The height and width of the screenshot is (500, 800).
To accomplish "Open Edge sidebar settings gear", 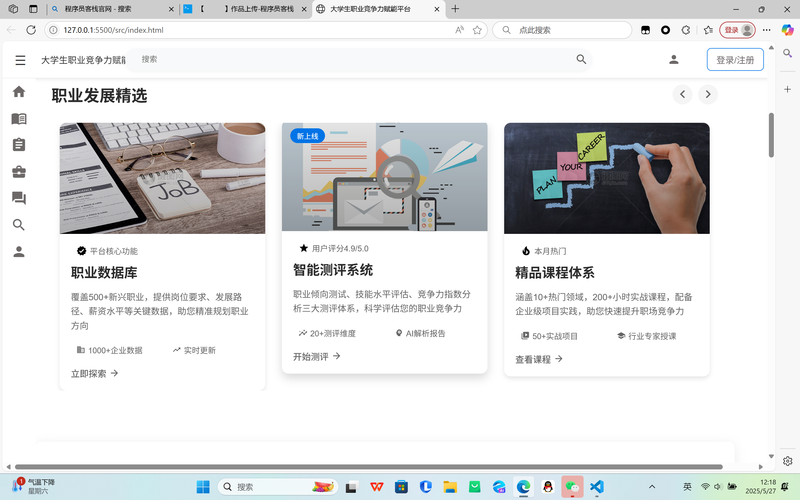I will point(788,461).
